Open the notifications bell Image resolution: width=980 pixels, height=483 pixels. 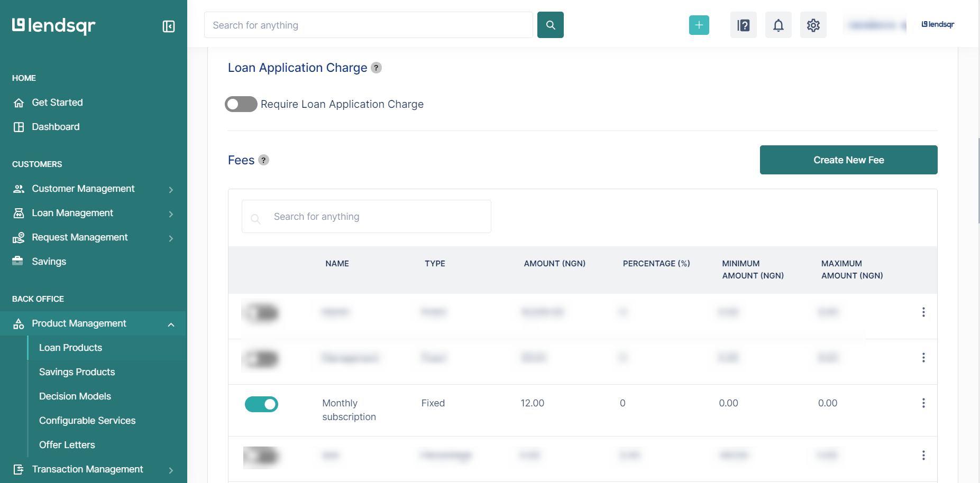pos(778,25)
